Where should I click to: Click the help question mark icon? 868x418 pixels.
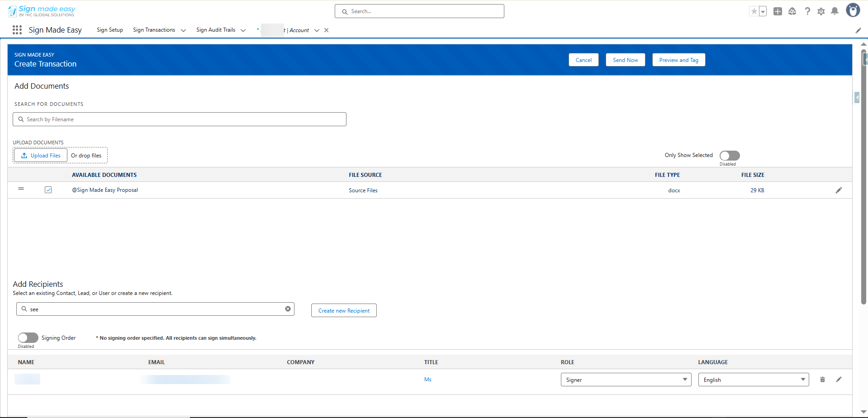coord(807,11)
